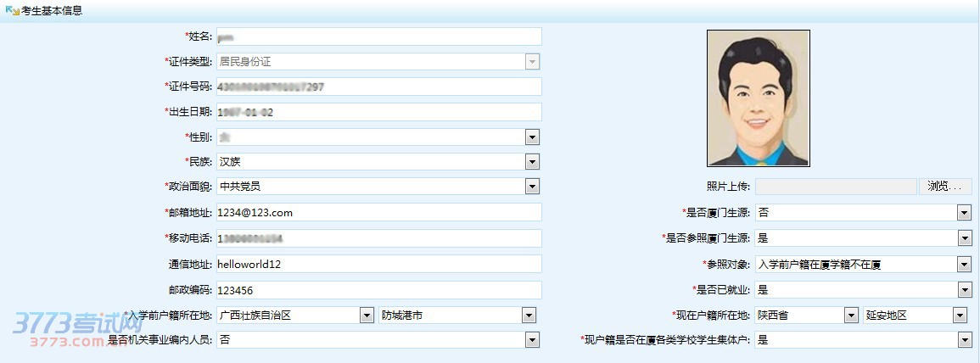Click the 浏览 photo upload button

click(944, 187)
